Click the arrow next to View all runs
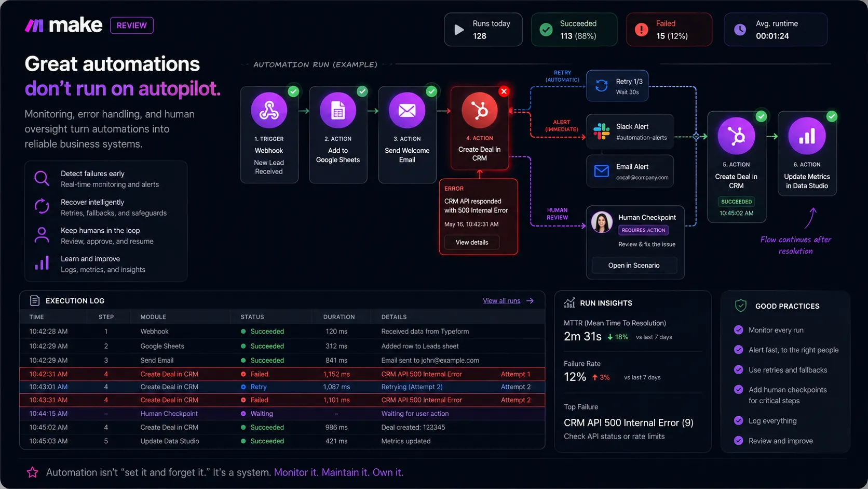This screenshot has height=489, width=868. 530,301
